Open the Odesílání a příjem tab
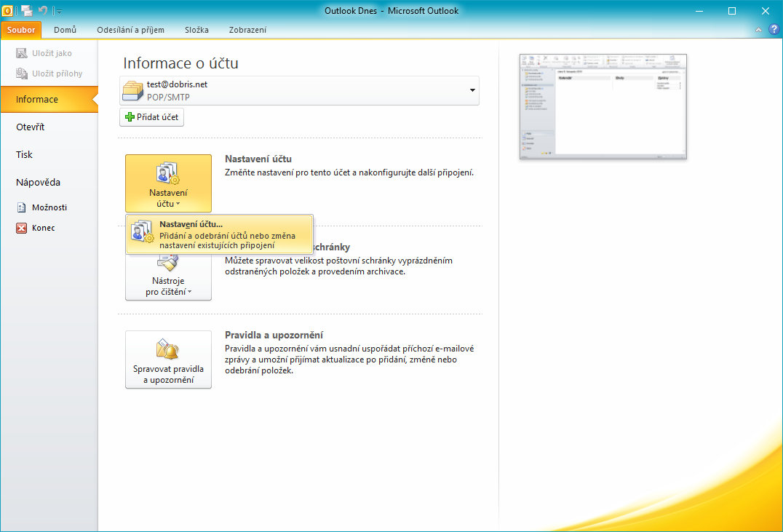The height and width of the screenshot is (532, 783). (130, 30)
